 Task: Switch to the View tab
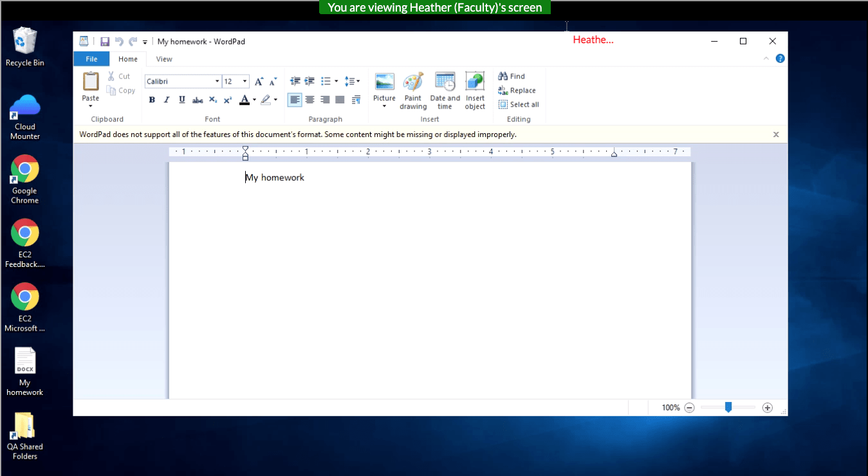(x=164, y=59)
